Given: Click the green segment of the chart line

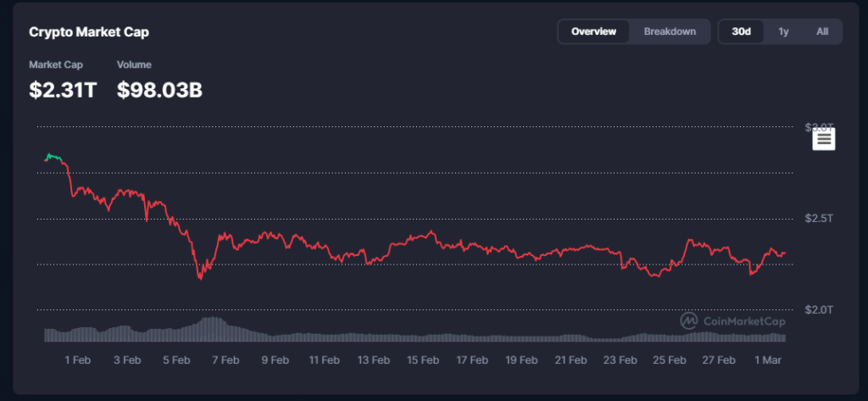Looking at the screenshot, I should [x=53, y=157].
